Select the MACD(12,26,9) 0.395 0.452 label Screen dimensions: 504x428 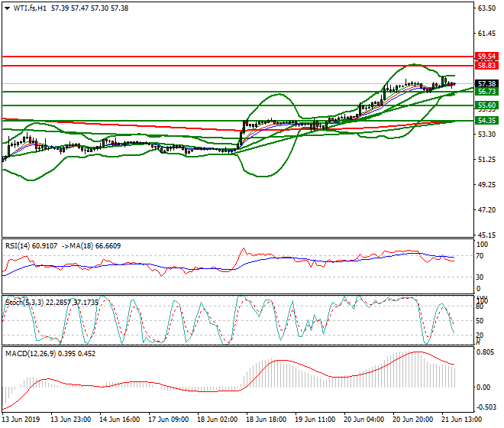click(x=50, y=354)
